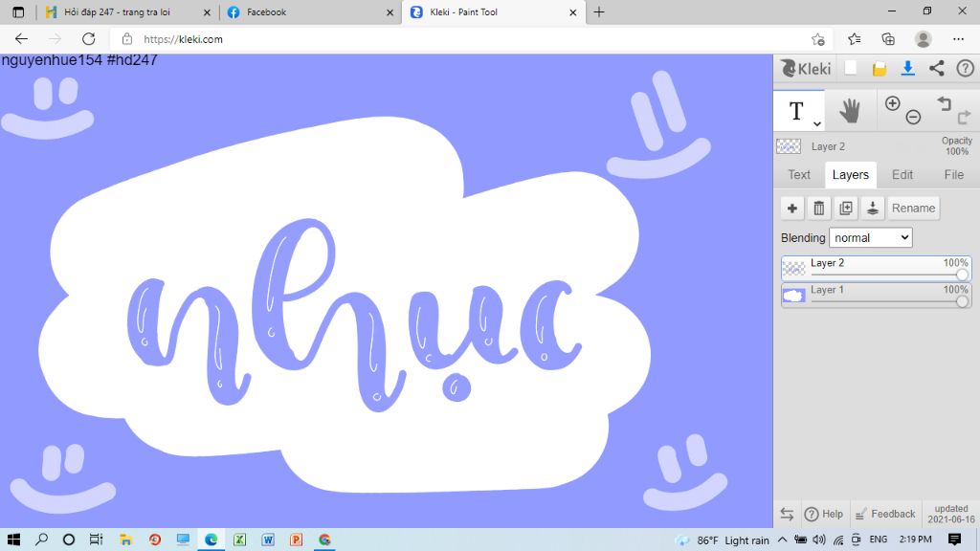The width and height of the screenshot is (980, 551).
Task: Zoom out of the canvas
Action: click(x=913, y=117)
